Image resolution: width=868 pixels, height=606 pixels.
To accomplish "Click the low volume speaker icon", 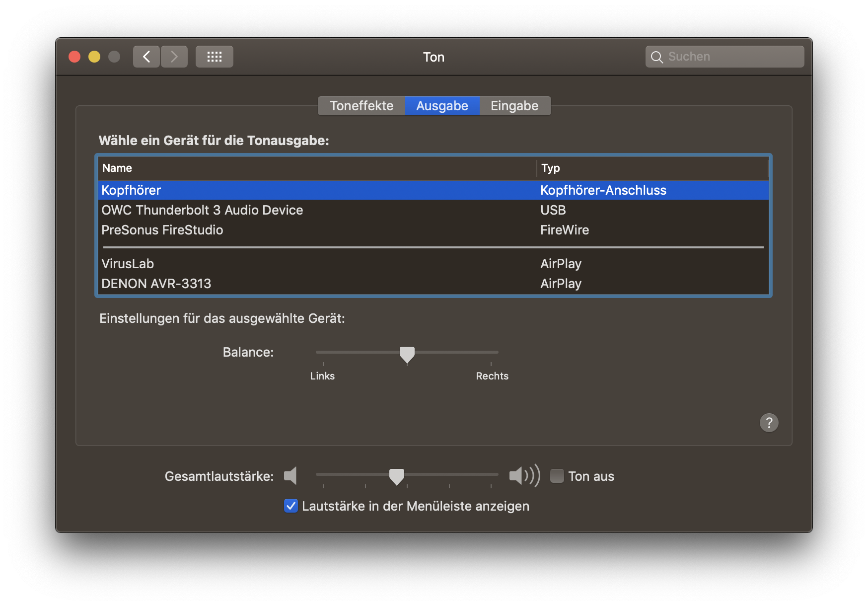I will (290, 476).
